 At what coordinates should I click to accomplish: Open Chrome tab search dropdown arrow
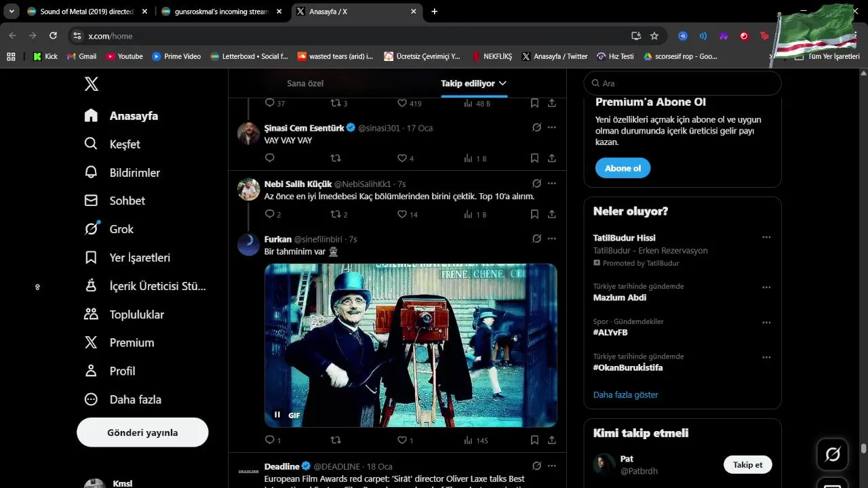pos(12,12)
